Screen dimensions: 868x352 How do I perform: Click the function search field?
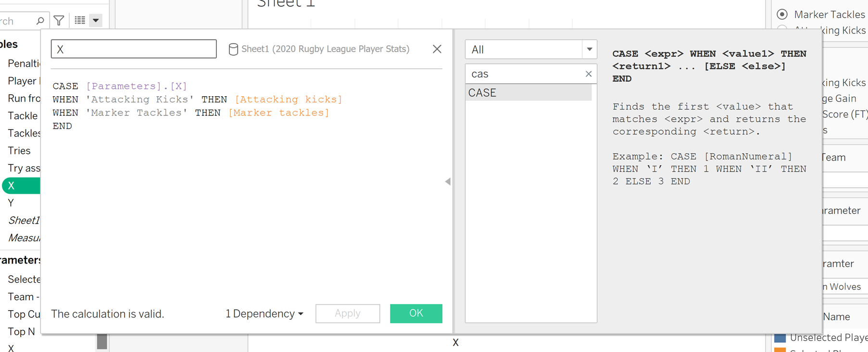[x=524, y=74]
